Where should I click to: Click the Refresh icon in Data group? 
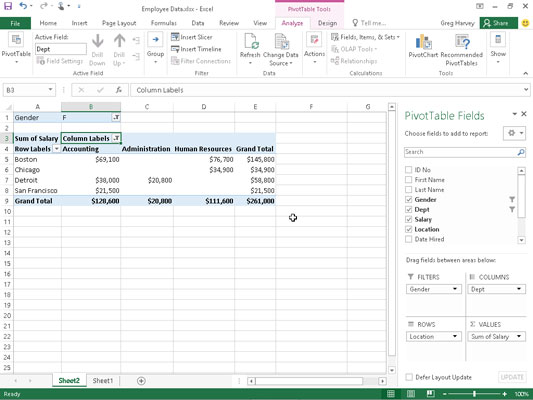tap(250, 42)
